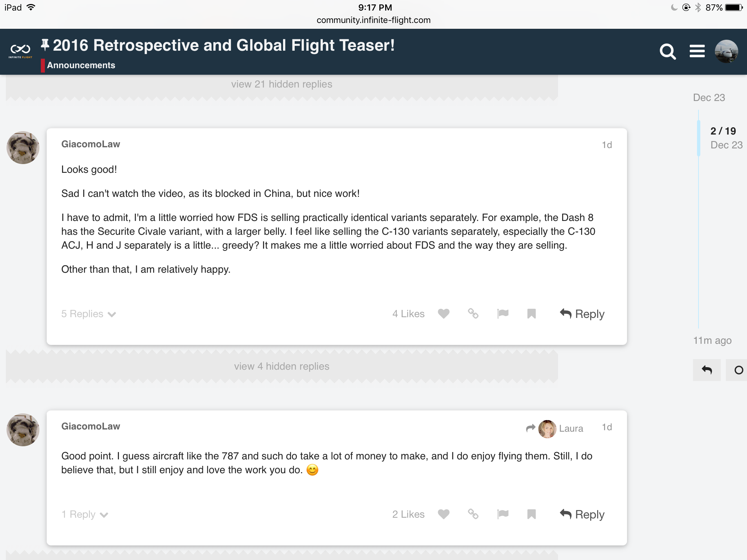The height and width of the screenshot is (560, 747).
Task: Expand view 4 hidden replies
Action: [x=282, y=366]
